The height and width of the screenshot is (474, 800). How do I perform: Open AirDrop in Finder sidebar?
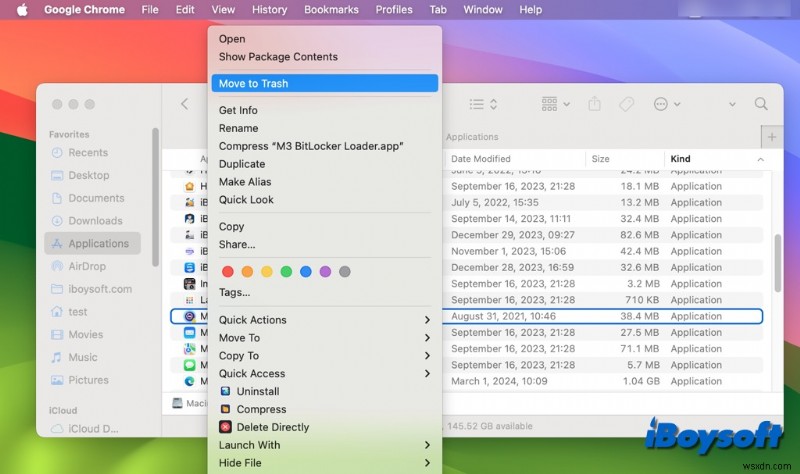[92, 266]
